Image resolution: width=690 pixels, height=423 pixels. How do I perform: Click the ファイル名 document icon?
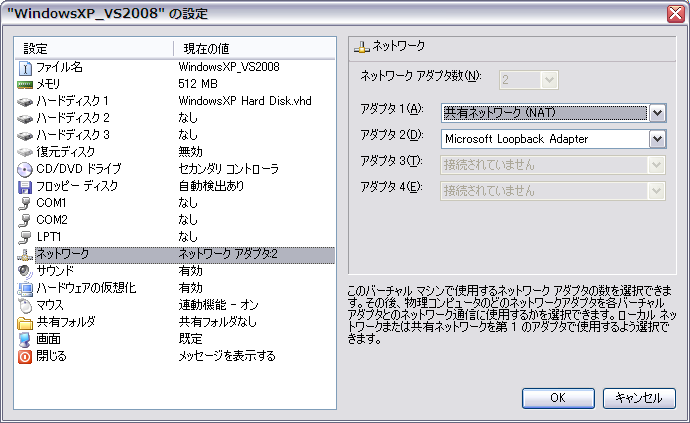pyautogui.click(x=26, y=67)
